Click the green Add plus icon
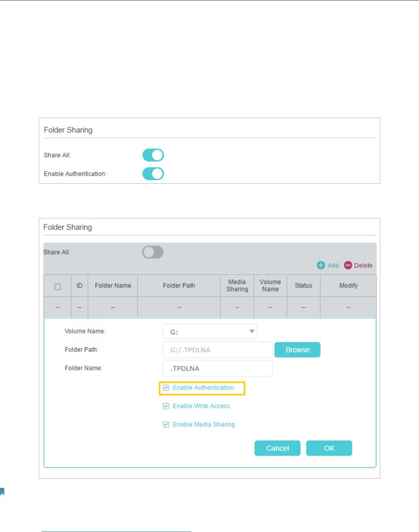The width and height of the screenshot is (419, 532). click(321, 266)
